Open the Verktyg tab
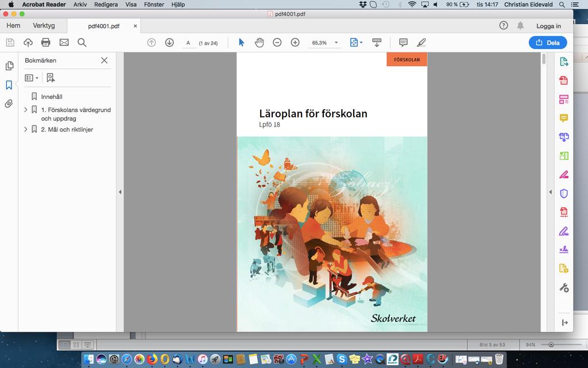Viewport: 588px width, 368px height. coord(44,25)
